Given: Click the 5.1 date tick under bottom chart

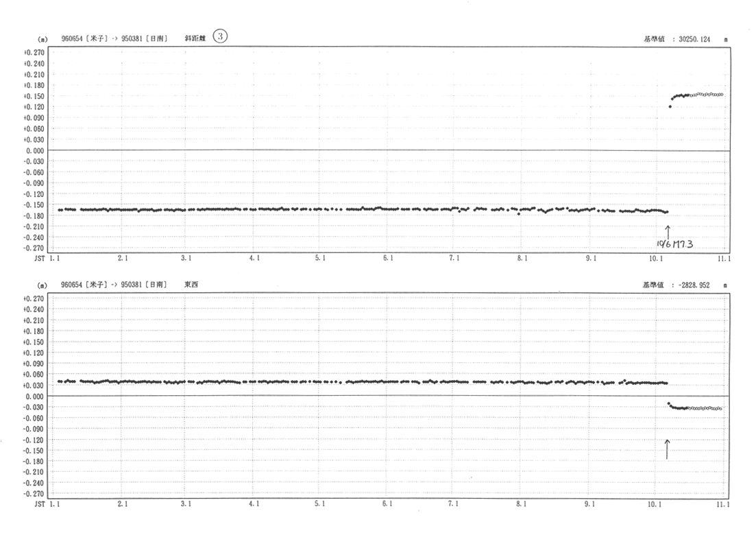Looking at the screenshot, I should (x=320, y=504).
